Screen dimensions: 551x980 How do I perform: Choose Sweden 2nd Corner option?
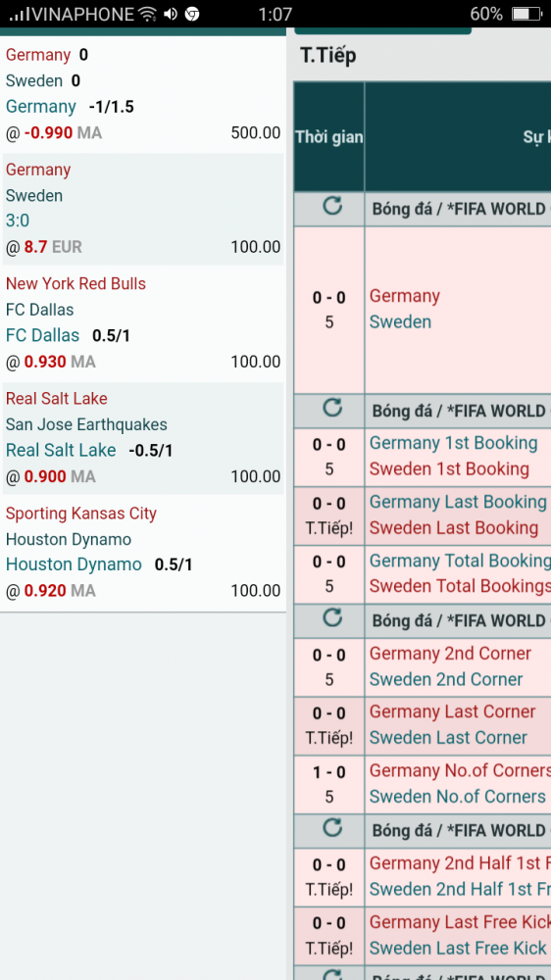[x=446, y=679]
